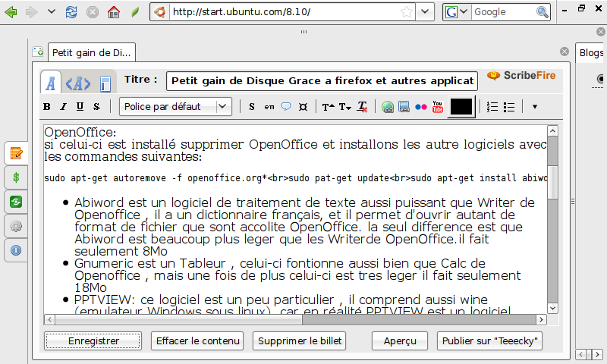This screenshot has width=607, height=364.
Task: Click the Titre text field
Action: [x=322, y=81]
